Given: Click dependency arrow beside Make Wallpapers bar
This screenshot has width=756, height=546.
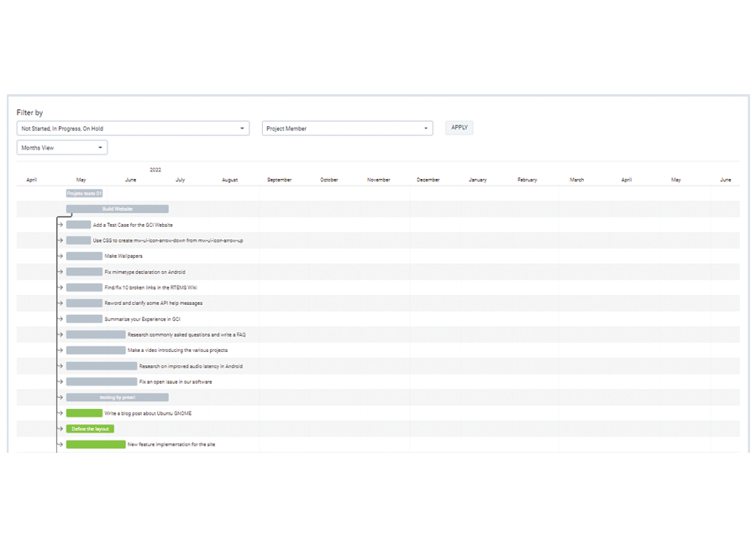Looking at the screenshot, I should pos(60,256).
